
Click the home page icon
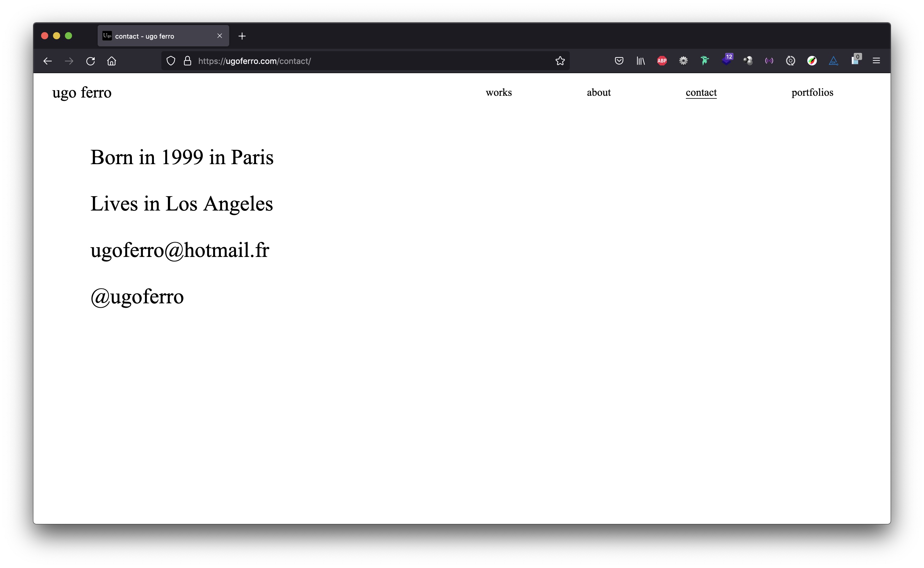112,61
